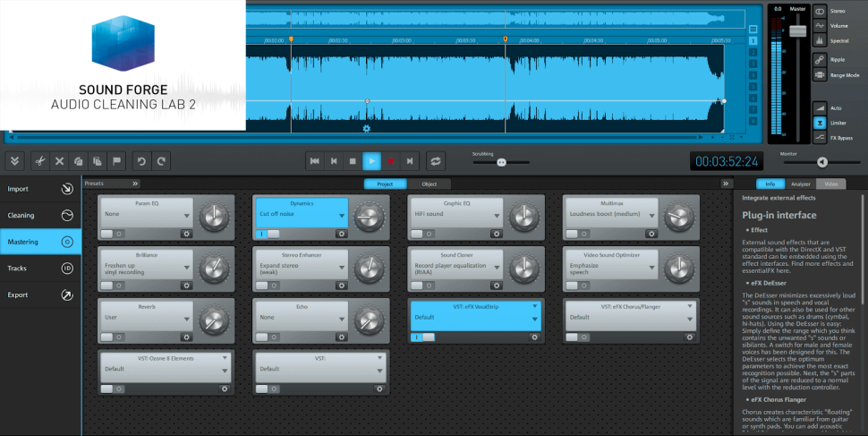Open Brilliance preset dropdown
868x436 pixels.
[186, 268]
